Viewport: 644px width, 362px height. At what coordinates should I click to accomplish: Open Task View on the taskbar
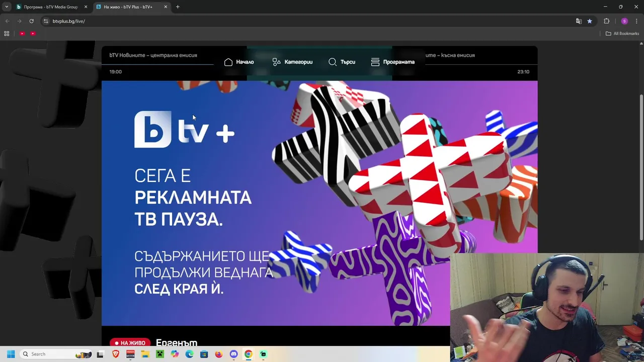point(100,354)
